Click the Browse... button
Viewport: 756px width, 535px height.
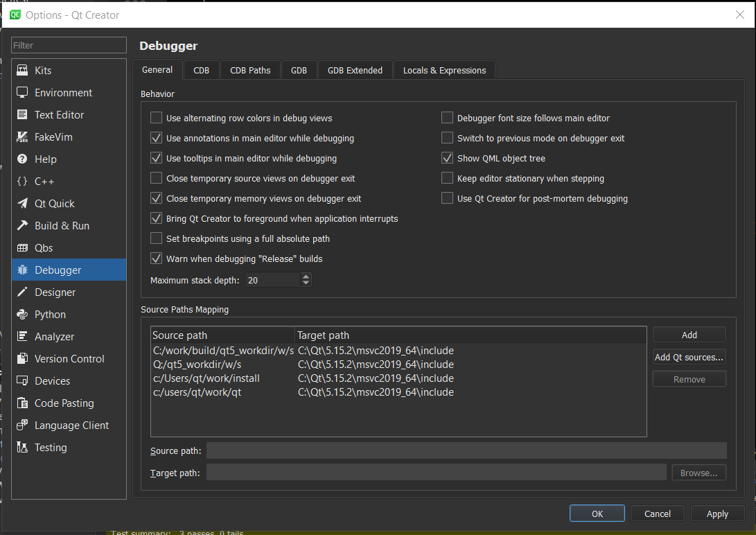click(x=699, y=473)
